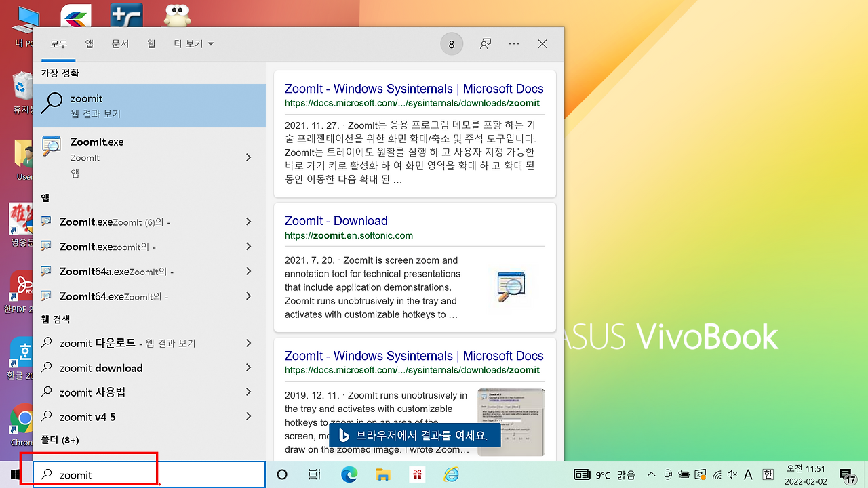Expand 'zoomit v4 5' suggestion arrow
868x488 pixels.
tap(248, 416)
